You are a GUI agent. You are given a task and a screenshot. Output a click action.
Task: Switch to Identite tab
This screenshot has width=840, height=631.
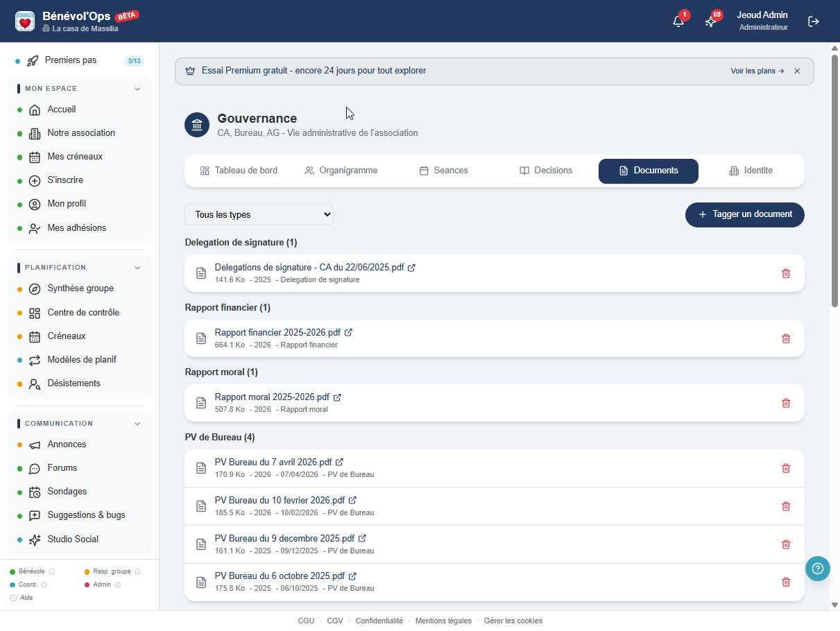751,171
